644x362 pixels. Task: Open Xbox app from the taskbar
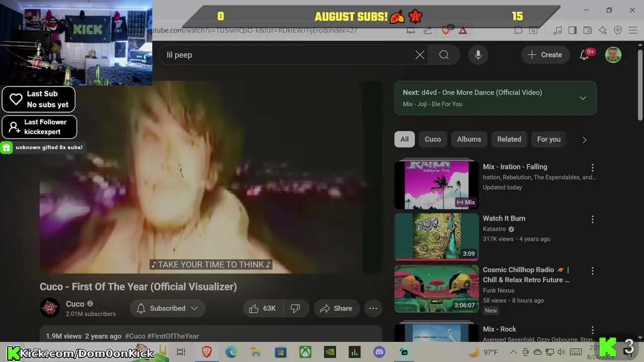tap(305, 352)
